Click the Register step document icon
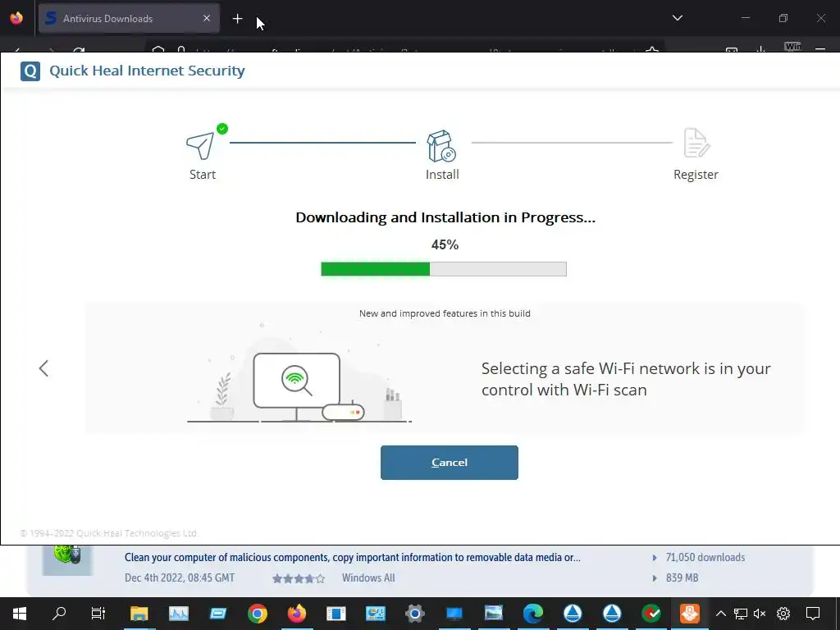840x630 pixels. coord(696,143)
